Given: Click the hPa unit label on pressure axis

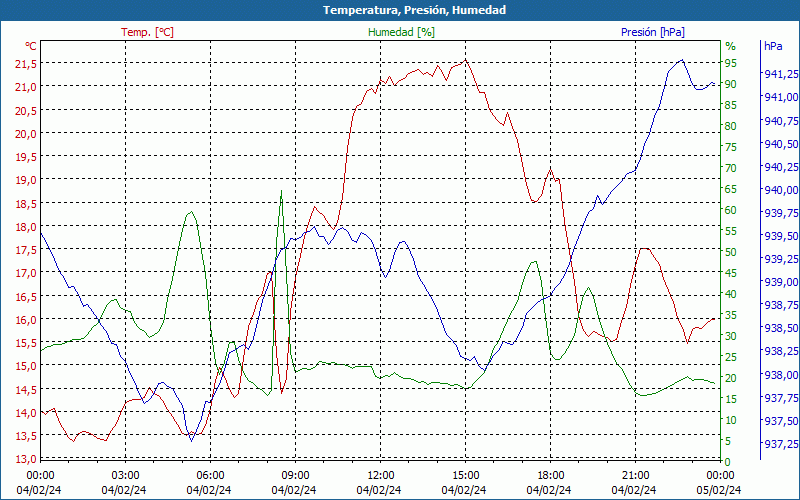Looking at the screenshot, I should pos(773,46).
